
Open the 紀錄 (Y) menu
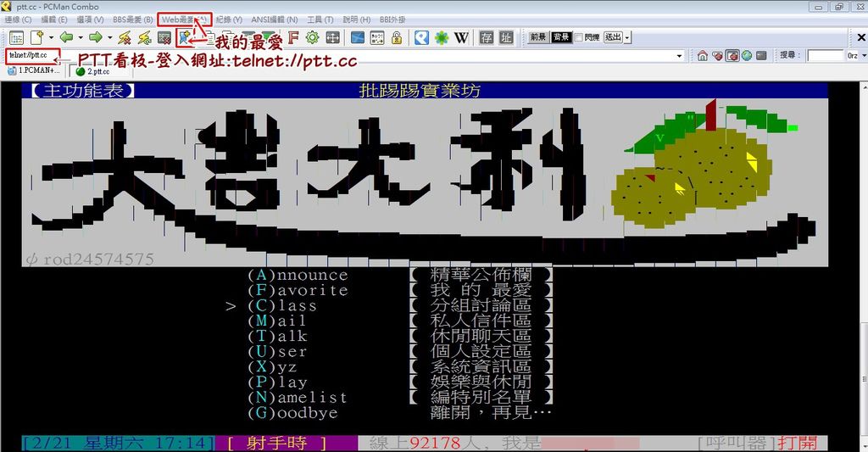pos(229,20)
